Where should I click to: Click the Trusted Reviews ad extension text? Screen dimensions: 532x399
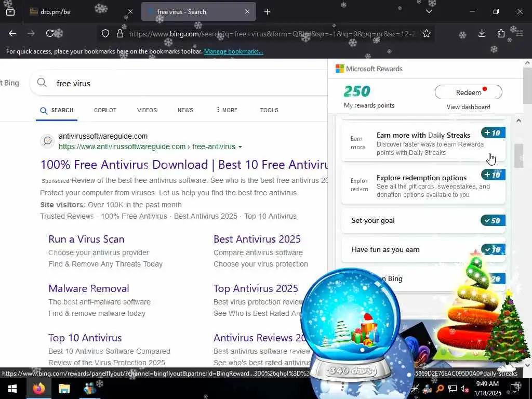tap(67, 217)
